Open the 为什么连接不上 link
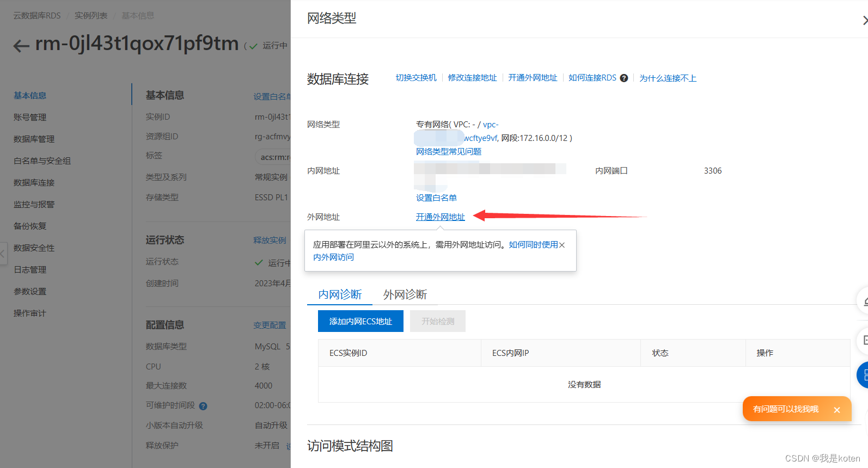This screenshot has width=868, height=468. pyautogui.click(x=668, y=78)
